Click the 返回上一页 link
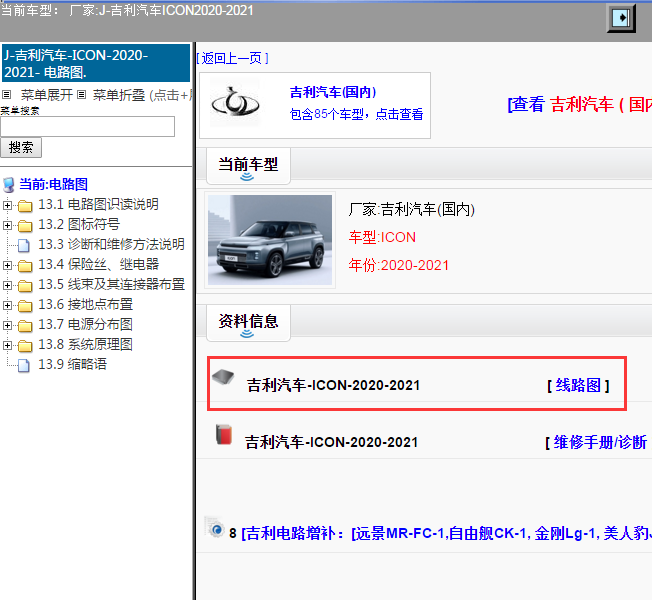 pyautogui.click(x=232, y=58)
